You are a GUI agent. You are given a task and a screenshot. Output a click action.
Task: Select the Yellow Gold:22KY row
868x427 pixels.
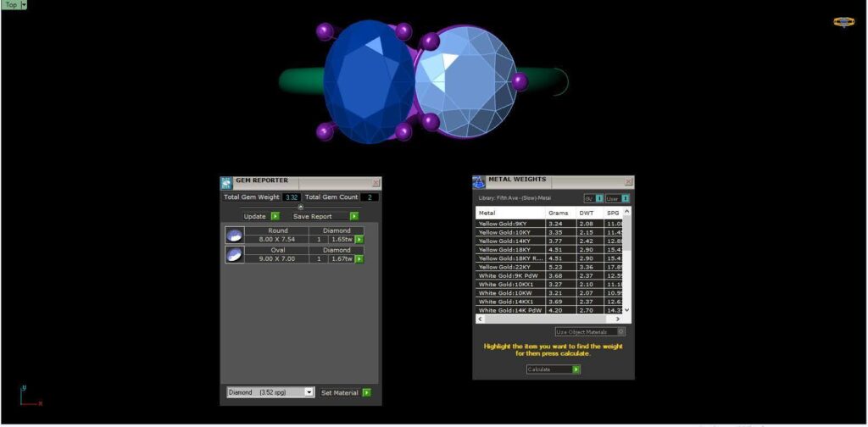[549, 267]
